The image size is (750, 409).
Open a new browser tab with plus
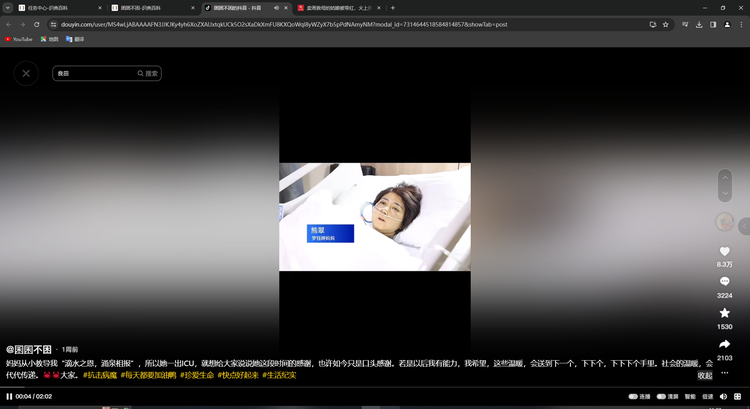393,8
